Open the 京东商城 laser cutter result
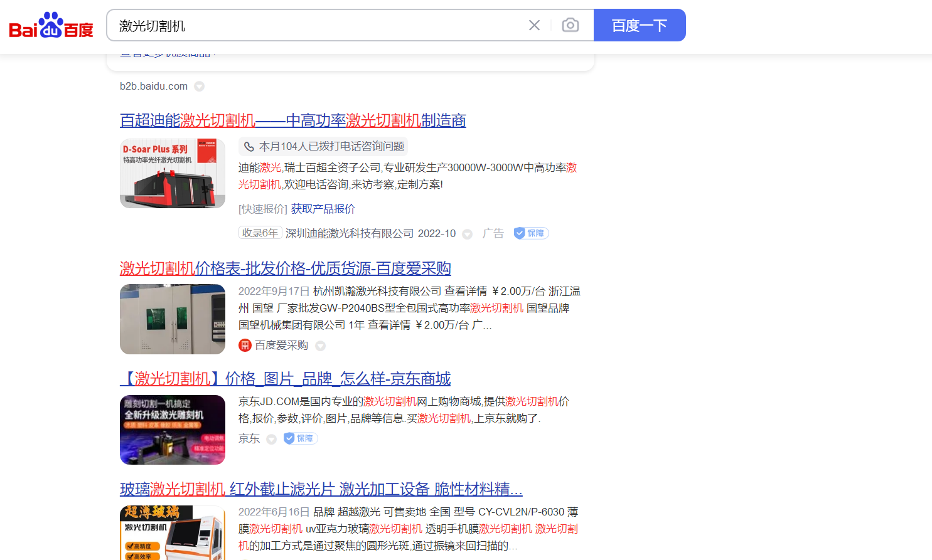Screen dimensions: 932x560 (285, 379)
